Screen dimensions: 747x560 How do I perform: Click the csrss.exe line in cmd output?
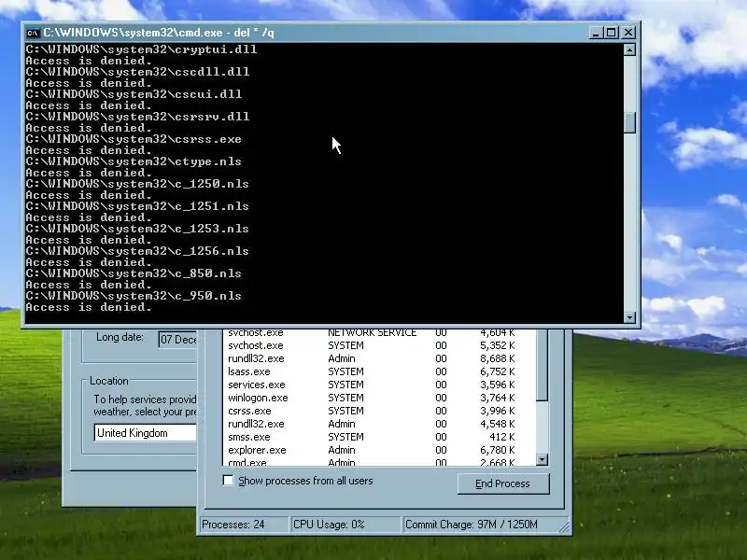pyautogui.click(x=134, y=139)
